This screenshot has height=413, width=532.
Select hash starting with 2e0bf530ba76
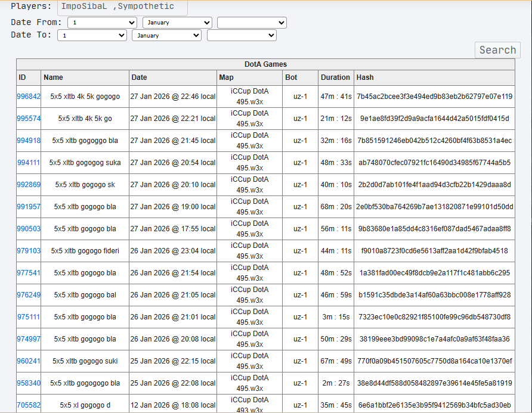coord(434,207)
